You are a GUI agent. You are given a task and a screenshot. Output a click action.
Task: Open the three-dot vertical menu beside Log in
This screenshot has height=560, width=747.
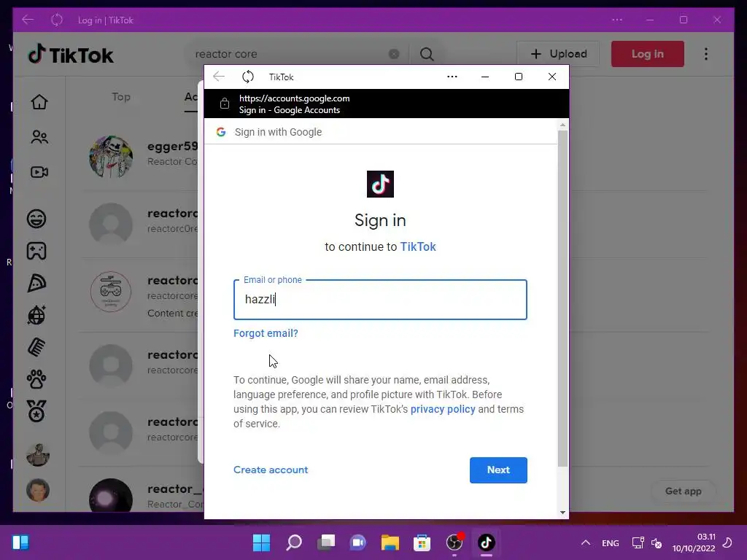pos(706,54)
